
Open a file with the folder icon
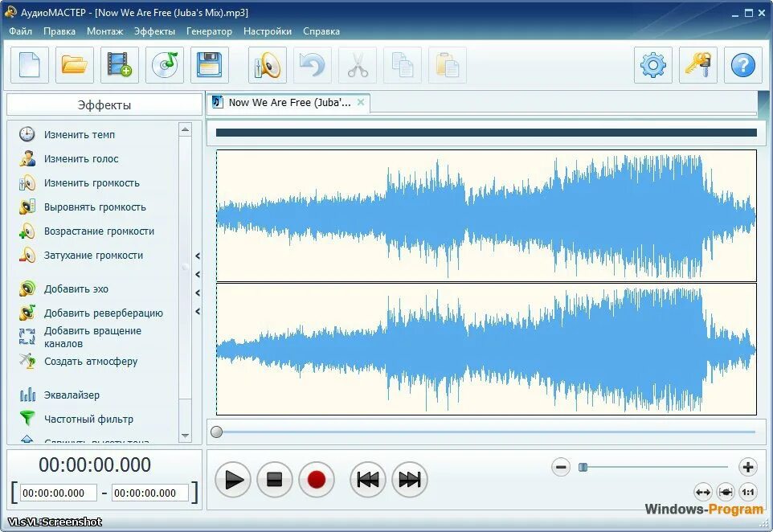pyautogui.click(x=75, y=65)
